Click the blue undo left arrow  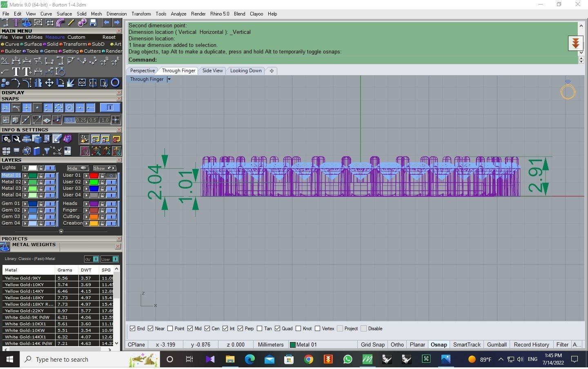pyautogui.click(x=106, y=23)
